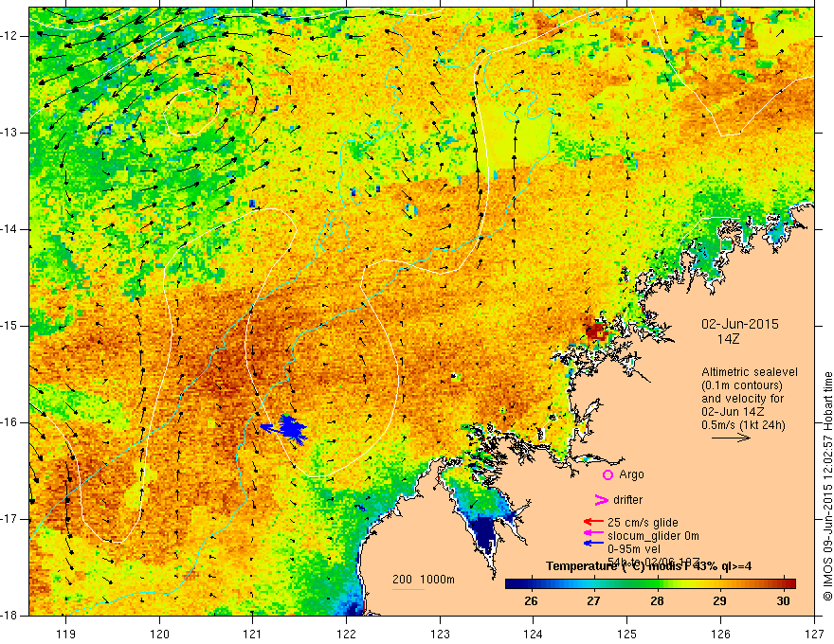Click the colour bar tick label 30
Screen dimensions: 834x644
pos(783,601)
